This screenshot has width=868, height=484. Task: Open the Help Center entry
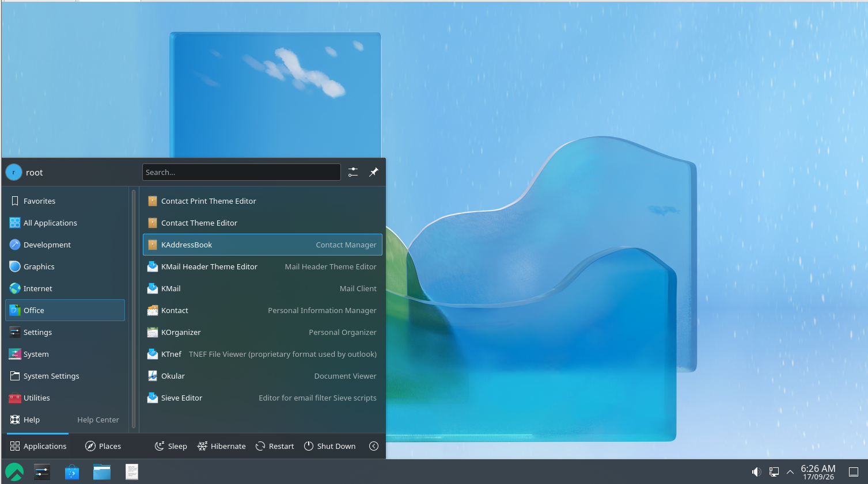point(65,420)
